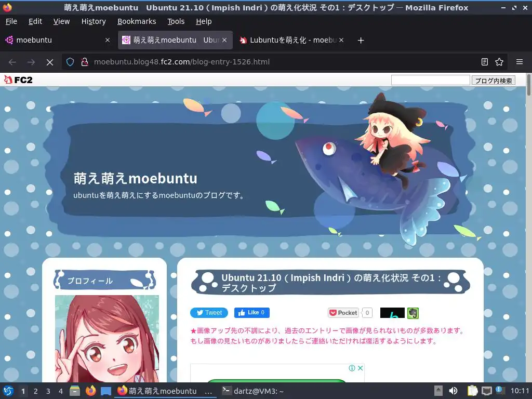Viewport: 532px width, 399px height.
Task: Show desktop from panel
Action: tap(106, 391)
